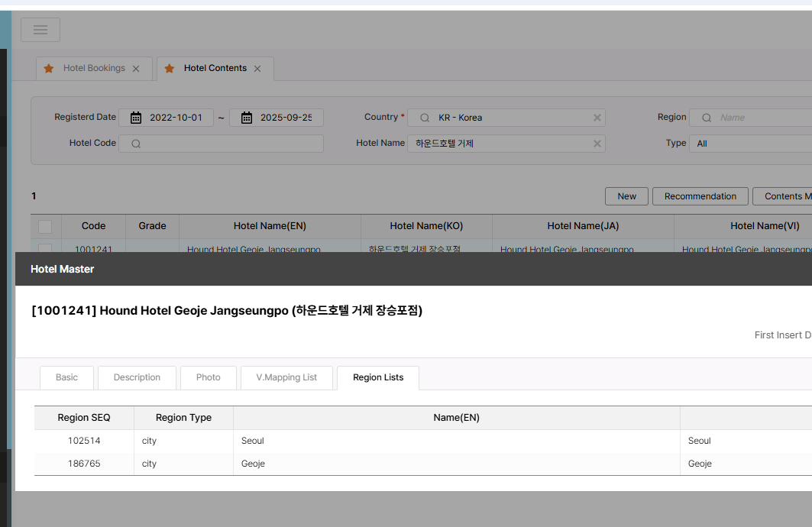Clear the Hotel Name search text
Viewport: 812px width, 527px height.
(x=597, y=144)
